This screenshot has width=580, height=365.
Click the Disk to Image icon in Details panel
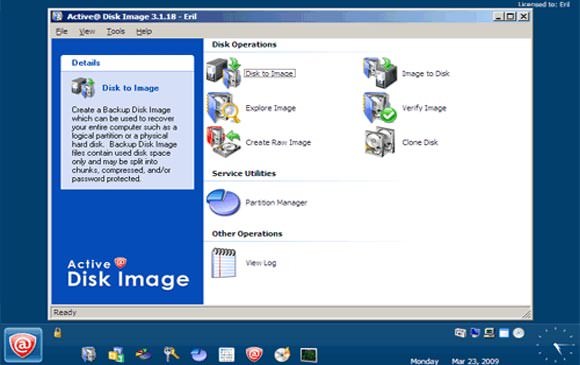point(83,88)
